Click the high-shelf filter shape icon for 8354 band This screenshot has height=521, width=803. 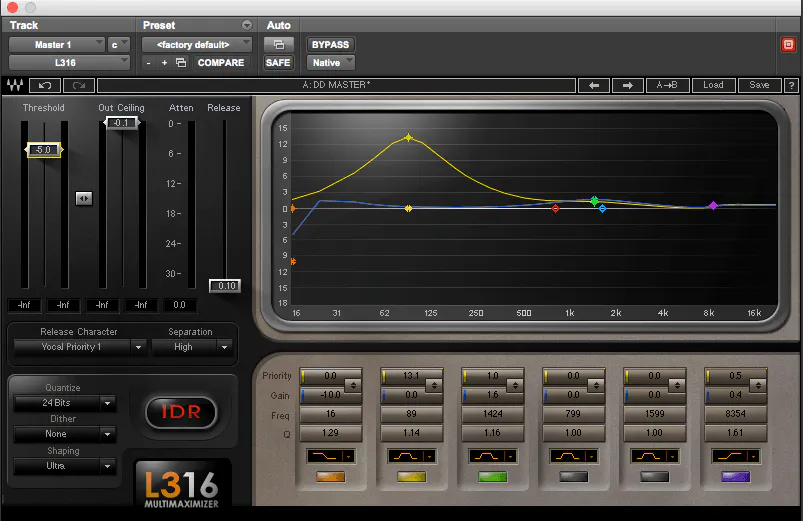tap(730, 456)
